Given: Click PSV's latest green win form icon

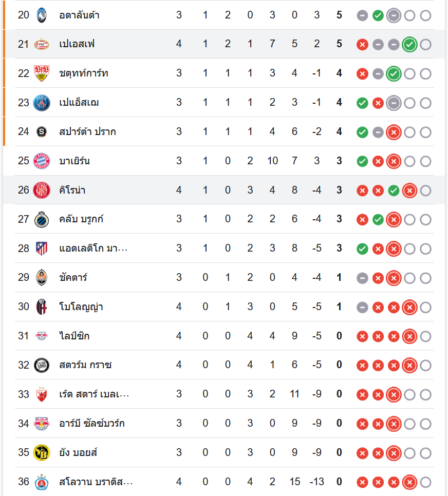Looking at the screenshot, I should pos(409,45).
